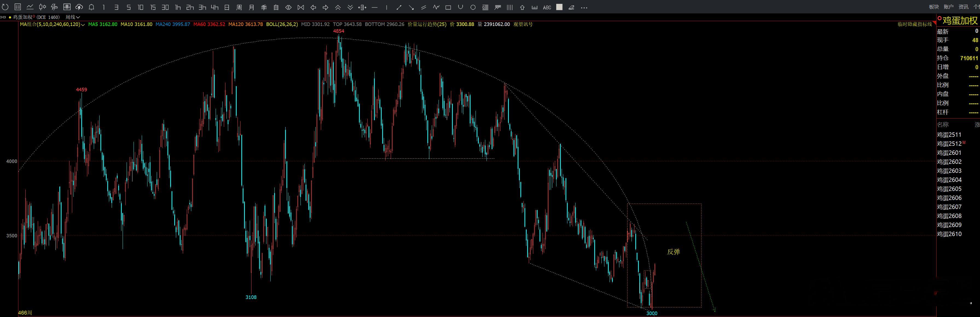980x317 pixels.
Task: Click the white color swatch in toolbar
Action: (559, 7)
